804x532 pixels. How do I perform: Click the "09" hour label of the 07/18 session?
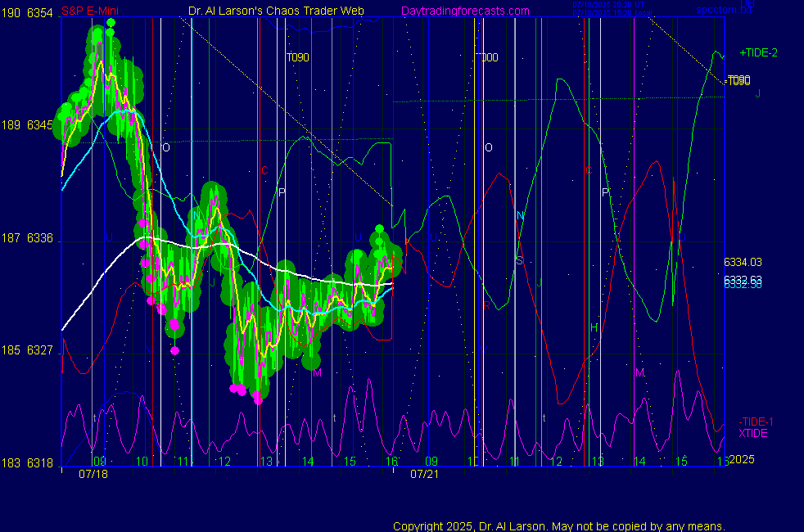tap(99, 462)
